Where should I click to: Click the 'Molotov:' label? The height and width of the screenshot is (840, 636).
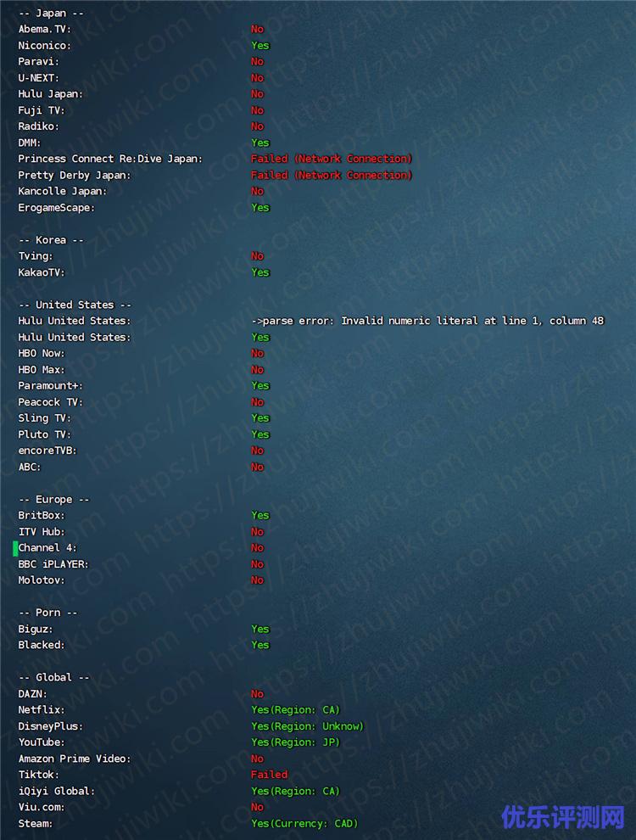(42, 580)
